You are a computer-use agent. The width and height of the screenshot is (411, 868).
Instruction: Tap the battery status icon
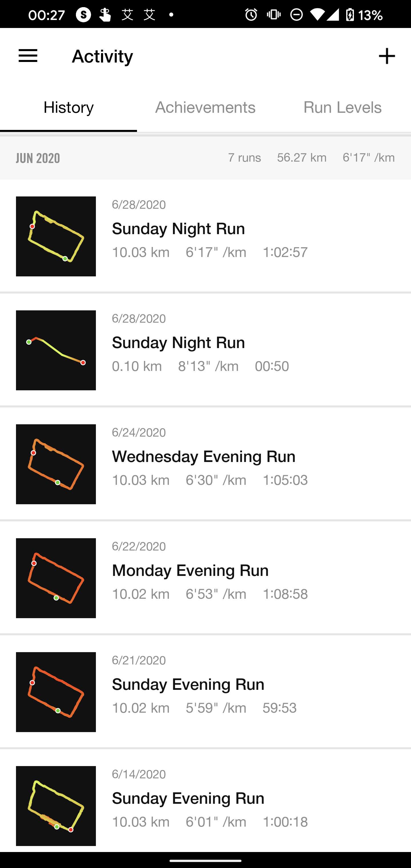point(350,15)
